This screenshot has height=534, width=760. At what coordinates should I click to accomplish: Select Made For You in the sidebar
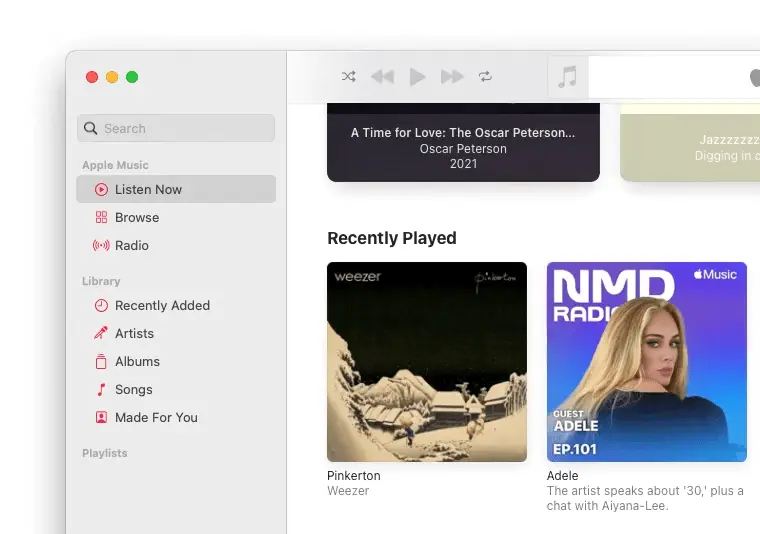pyautogui.click(x=156, y=417)
